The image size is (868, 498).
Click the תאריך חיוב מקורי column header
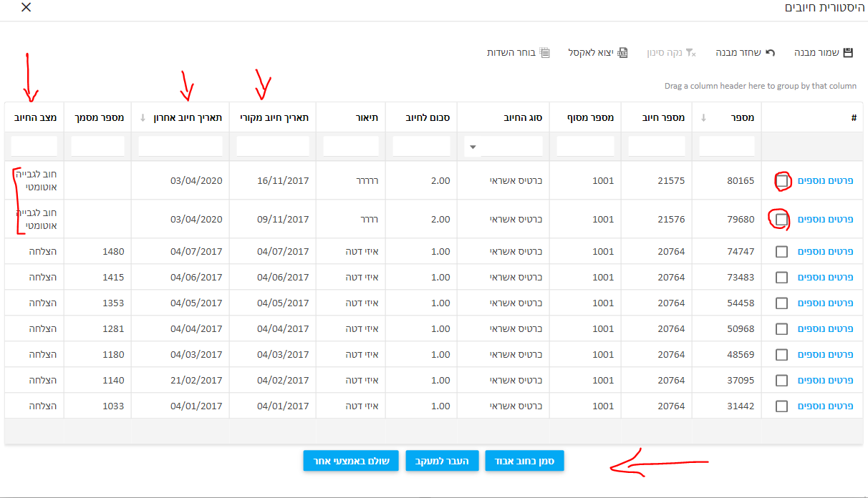273,117
